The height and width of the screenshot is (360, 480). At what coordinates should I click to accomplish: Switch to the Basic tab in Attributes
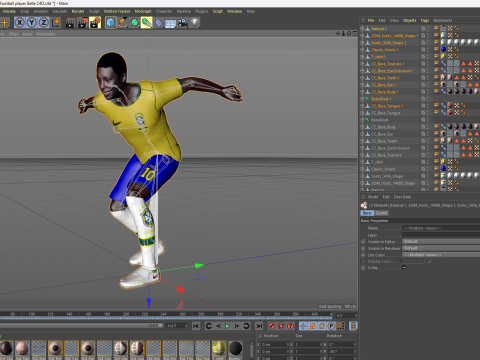click(x=367, y=213)
